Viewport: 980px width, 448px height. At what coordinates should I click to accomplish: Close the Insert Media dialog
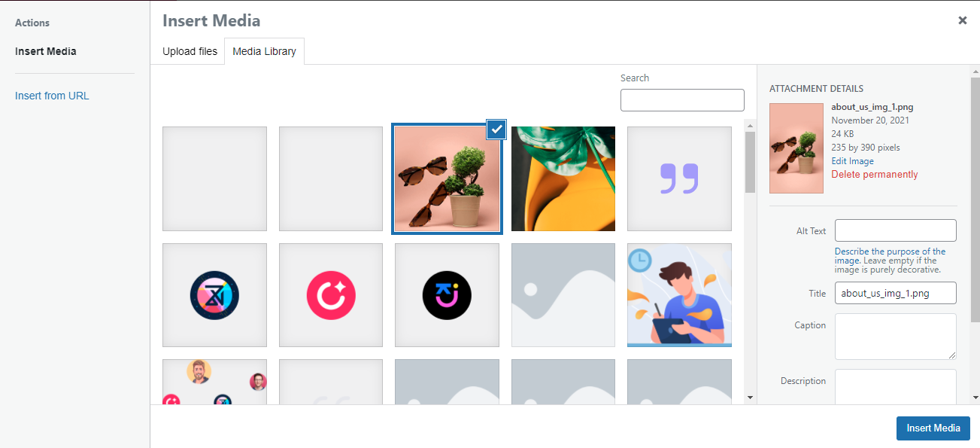pyautogui.click(x=962, y=20)
